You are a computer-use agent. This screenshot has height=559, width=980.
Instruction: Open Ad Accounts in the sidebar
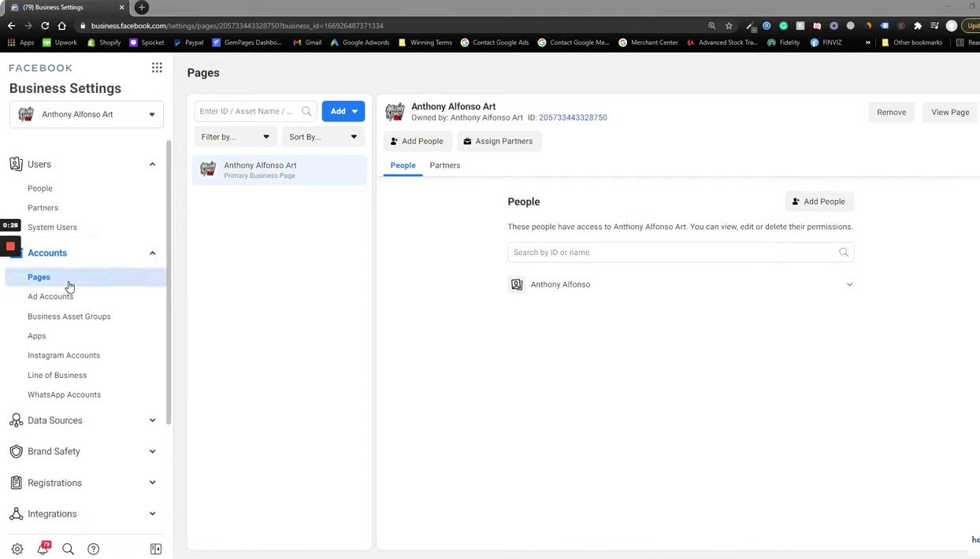pyautogui.click(x=50, y=296)
